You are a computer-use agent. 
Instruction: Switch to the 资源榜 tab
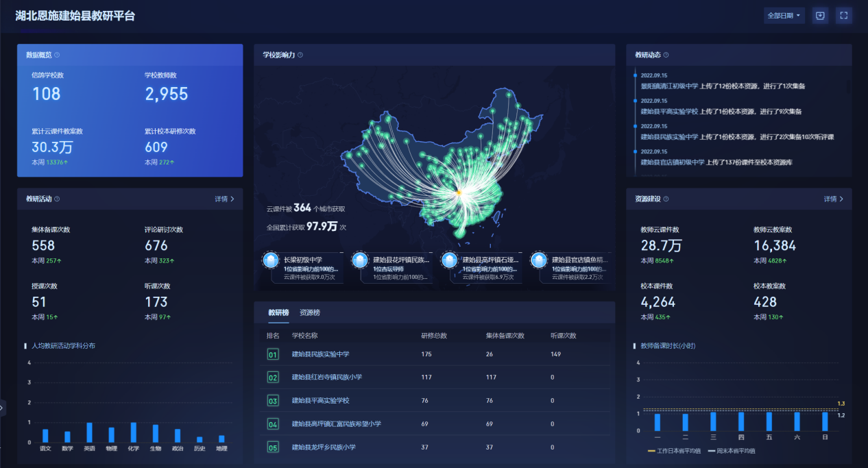point(310,312)
